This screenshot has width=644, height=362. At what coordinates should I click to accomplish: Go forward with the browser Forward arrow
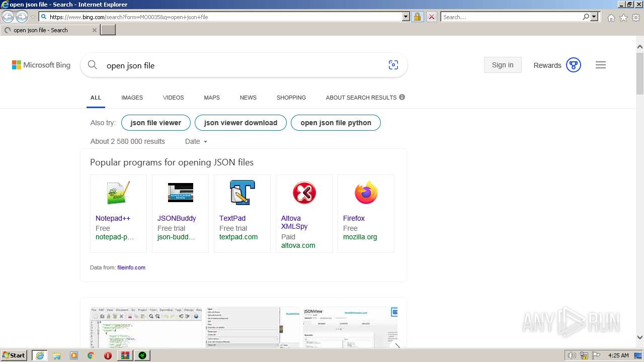(22, 17)
